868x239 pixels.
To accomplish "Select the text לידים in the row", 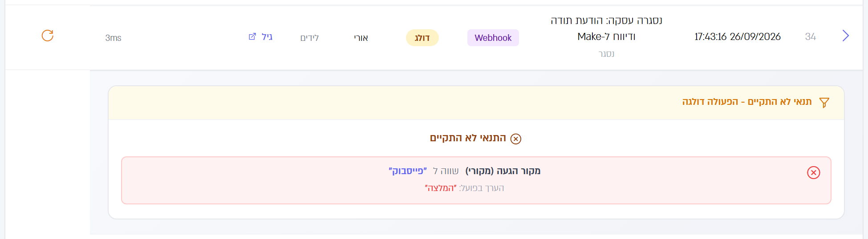I will tap(310, 38).
